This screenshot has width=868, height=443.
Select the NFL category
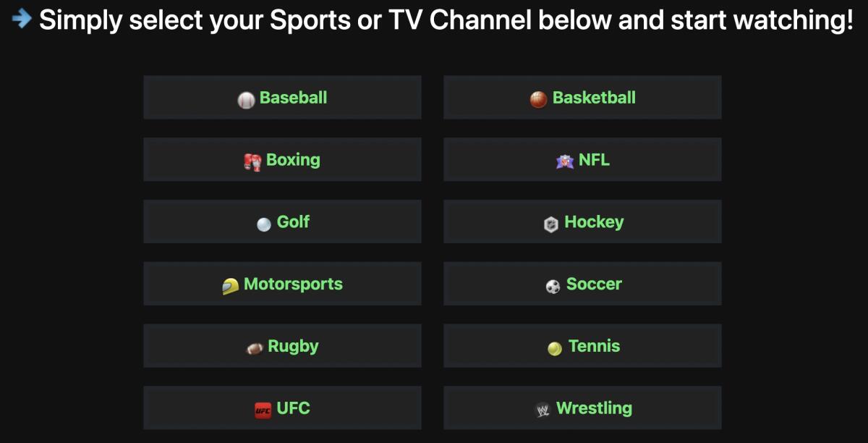[x=582, y=159]
